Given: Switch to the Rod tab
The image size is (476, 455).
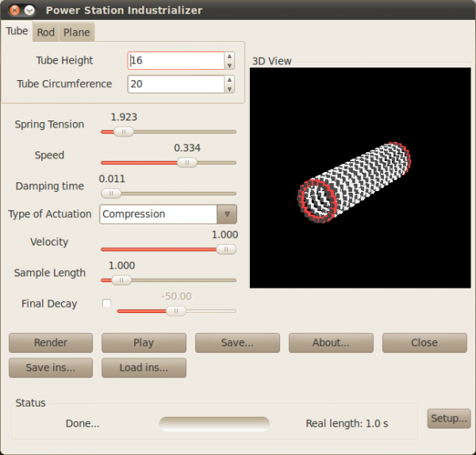Looking at the screenshot, I should click(x=46, y=32).
